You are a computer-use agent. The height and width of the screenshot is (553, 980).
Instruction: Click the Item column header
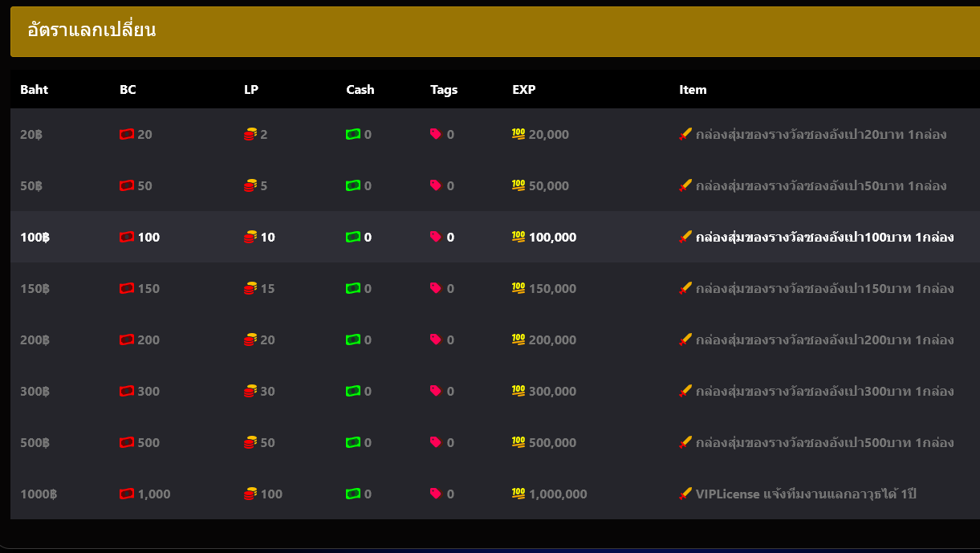(x=693, y=90)
